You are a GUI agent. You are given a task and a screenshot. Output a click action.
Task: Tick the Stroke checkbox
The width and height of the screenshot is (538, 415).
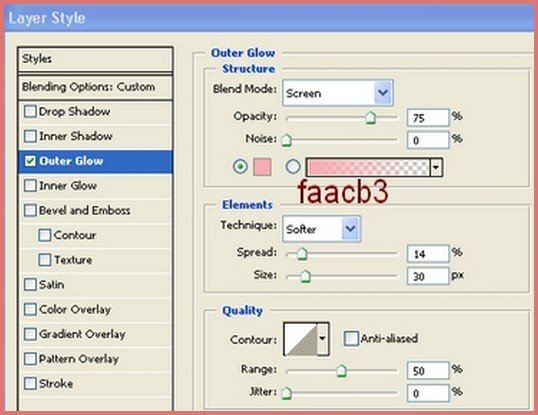tap(30, 383)
